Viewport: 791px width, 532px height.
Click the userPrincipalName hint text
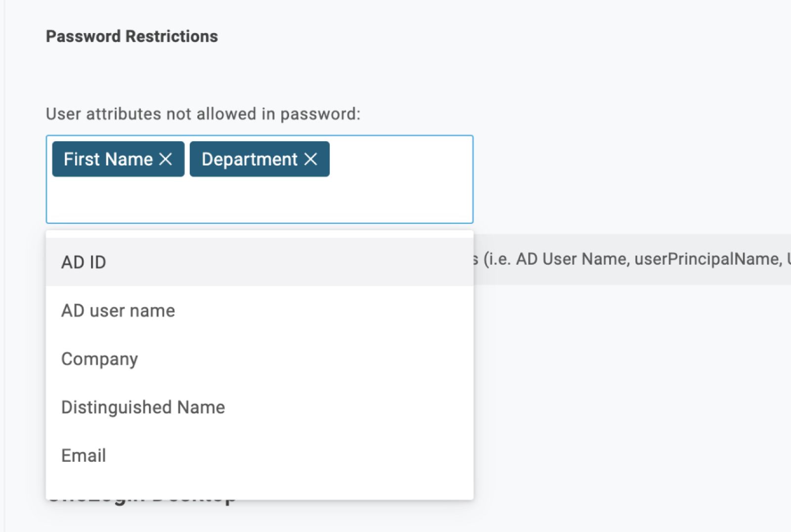click(707, 259)
